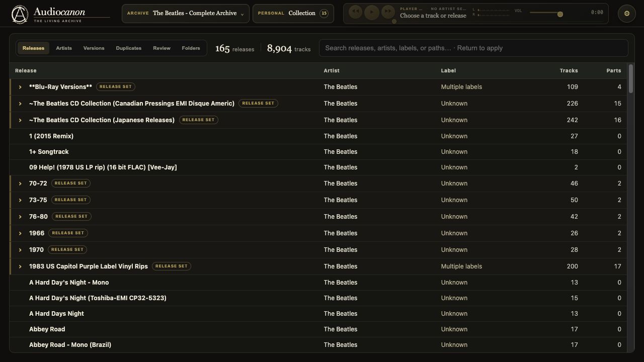
Task: Select the 09 Help! (1978 US LP rip) release
Action: pyautogui.click(x=318, y=167)
